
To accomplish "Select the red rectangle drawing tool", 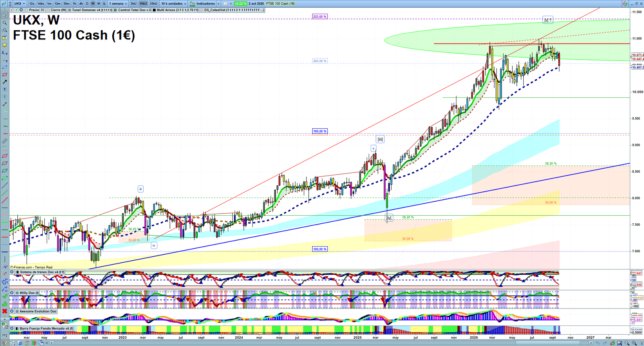I will pyautogui.click(x=5, y=74).
